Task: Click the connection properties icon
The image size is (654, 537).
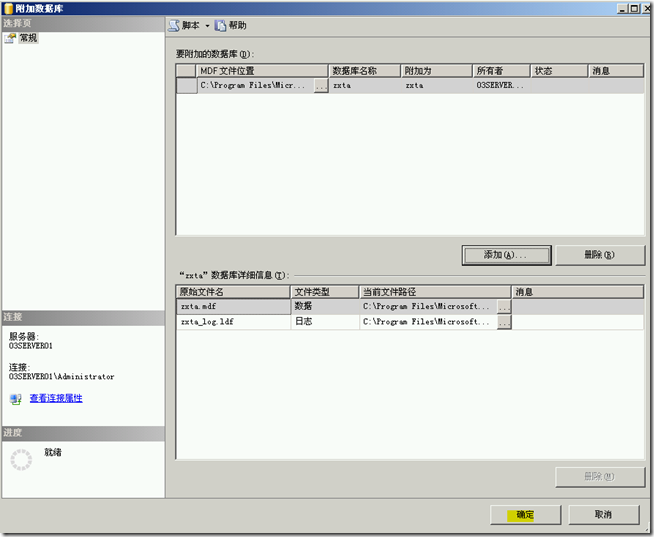Action: [x=15, y=399]
